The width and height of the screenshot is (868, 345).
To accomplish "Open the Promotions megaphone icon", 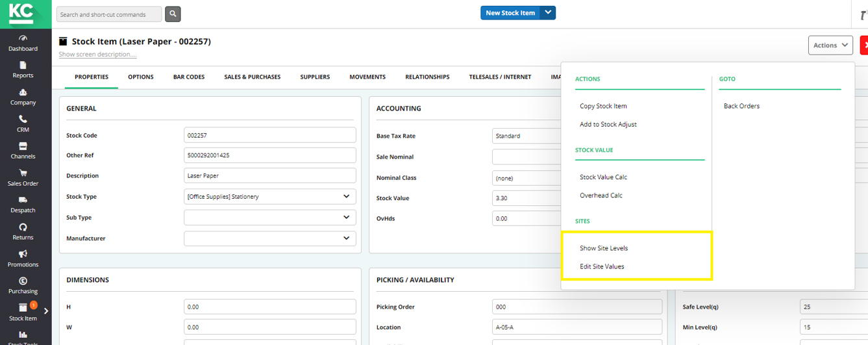I will (23, 254).
